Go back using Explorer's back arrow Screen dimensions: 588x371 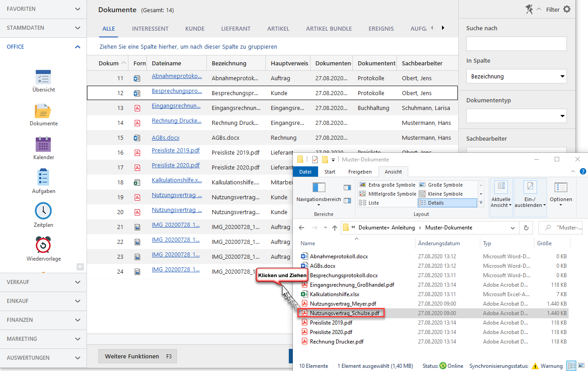pyautogui.click(x=302, y=228)
